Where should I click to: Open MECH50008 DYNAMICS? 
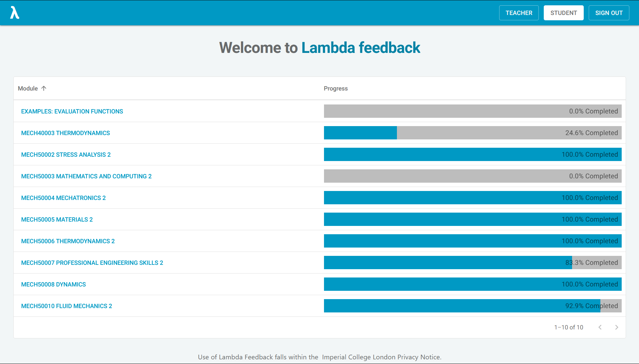coord(53,284)
